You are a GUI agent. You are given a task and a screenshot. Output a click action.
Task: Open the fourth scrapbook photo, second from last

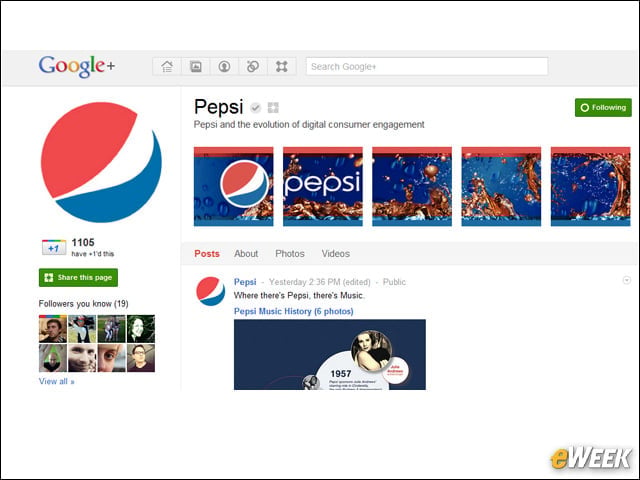(x=501, y=187)
